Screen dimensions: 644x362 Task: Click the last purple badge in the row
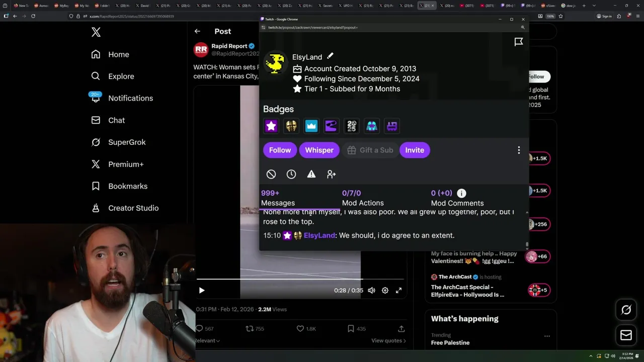[392, 126]
